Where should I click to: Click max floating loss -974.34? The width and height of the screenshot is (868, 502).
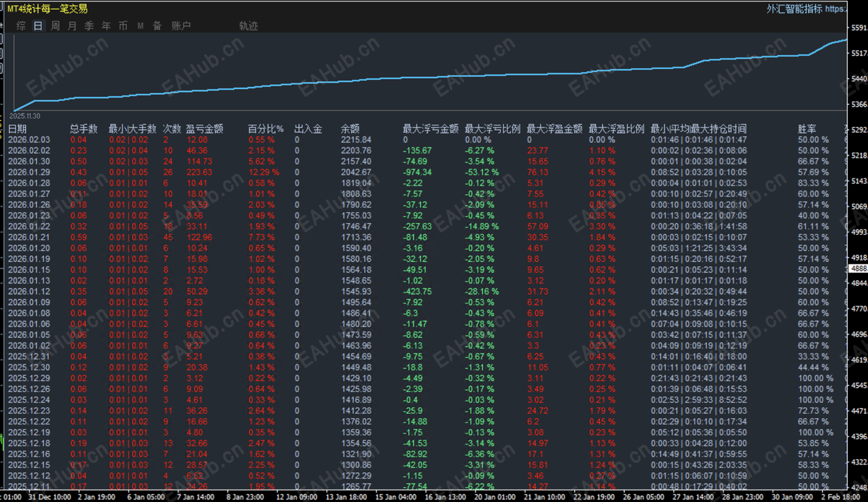(418, 172)
